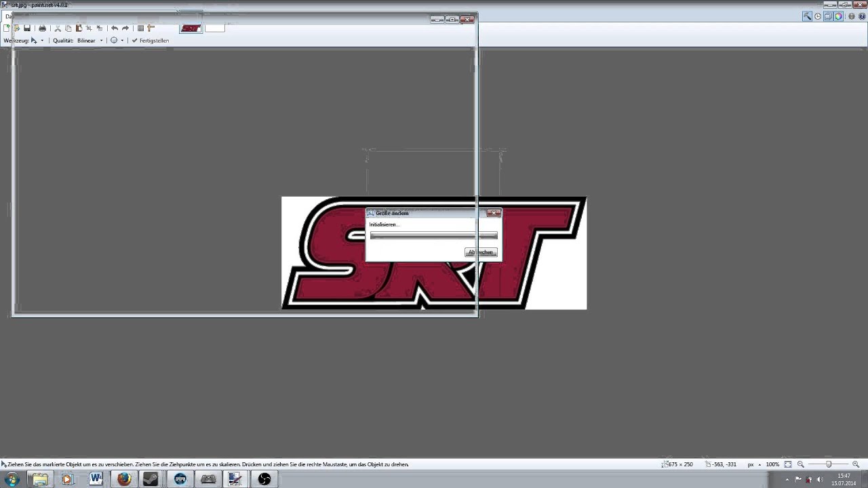This screenshot has height=488, width=868.
Task: Click the Copy icon
Action: 68,28
